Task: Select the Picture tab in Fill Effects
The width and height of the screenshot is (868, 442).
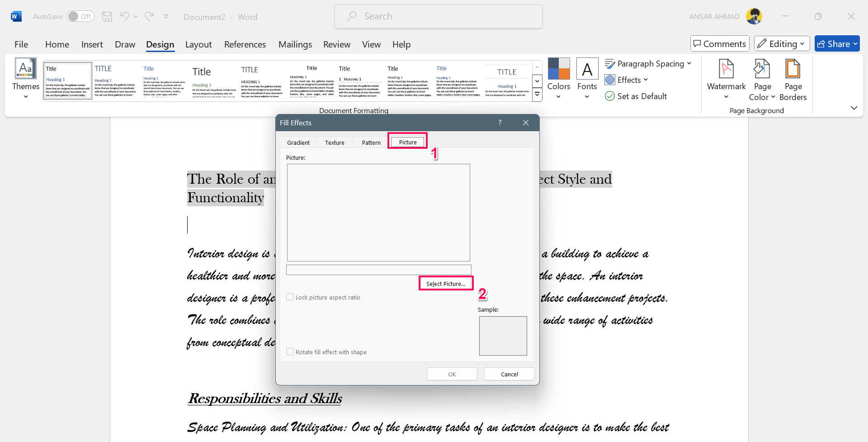Action: point(408,142)
